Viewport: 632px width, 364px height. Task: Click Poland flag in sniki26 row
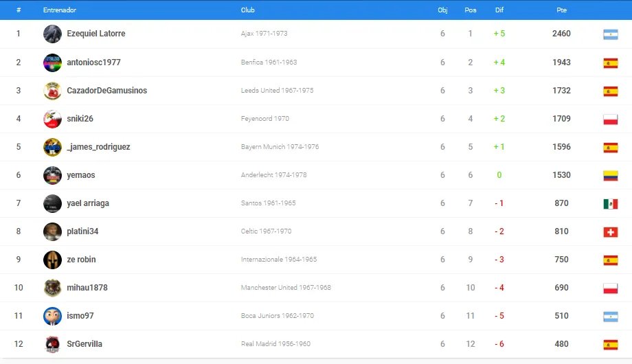(611, 120)
